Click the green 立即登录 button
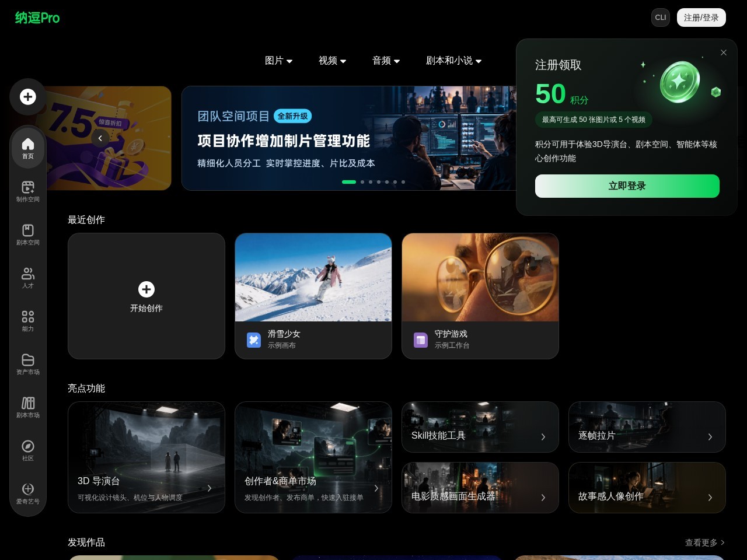 (627, 186)
